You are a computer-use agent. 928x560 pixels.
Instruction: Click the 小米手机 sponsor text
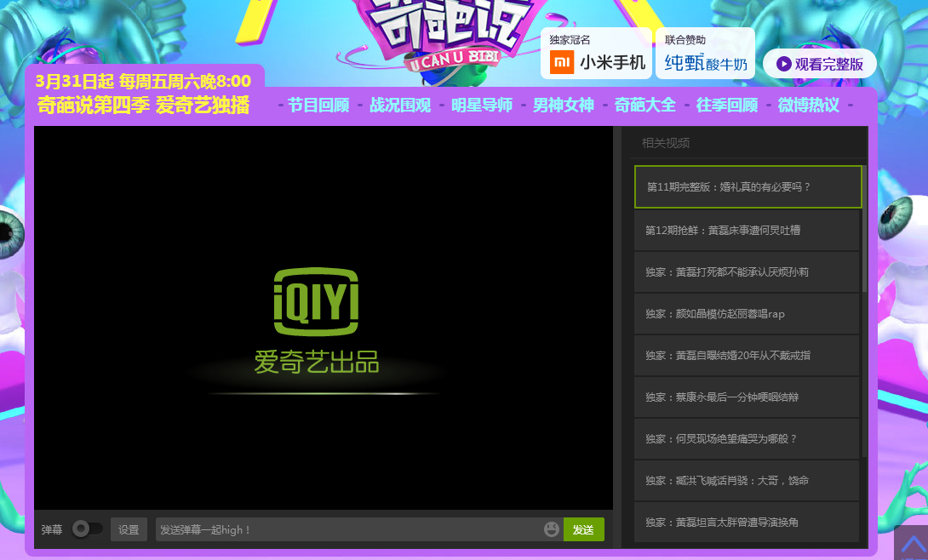coord(612,62)
